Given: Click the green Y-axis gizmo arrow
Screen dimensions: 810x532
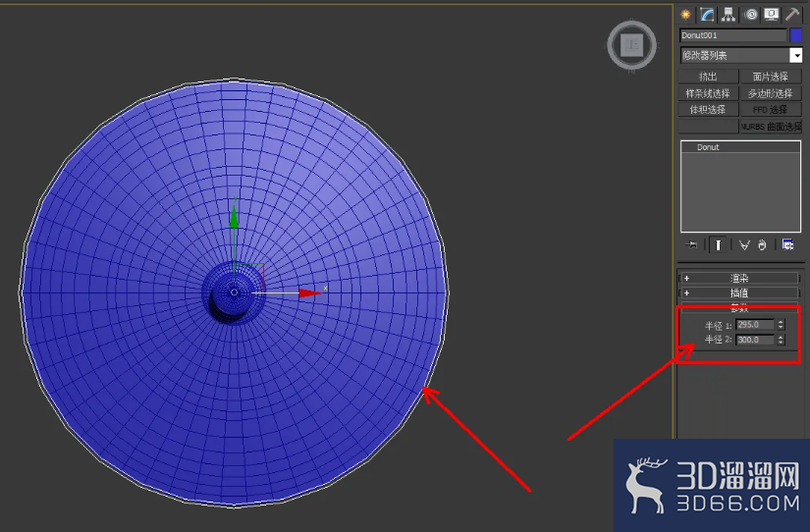Looking at the screenshot, I should click(x=234, y=217).
